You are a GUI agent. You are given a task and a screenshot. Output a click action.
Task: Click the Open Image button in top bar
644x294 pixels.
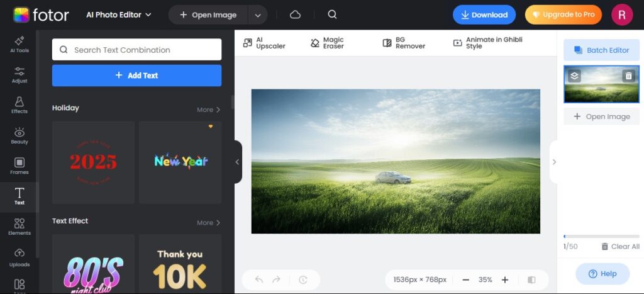pos(209,15)
